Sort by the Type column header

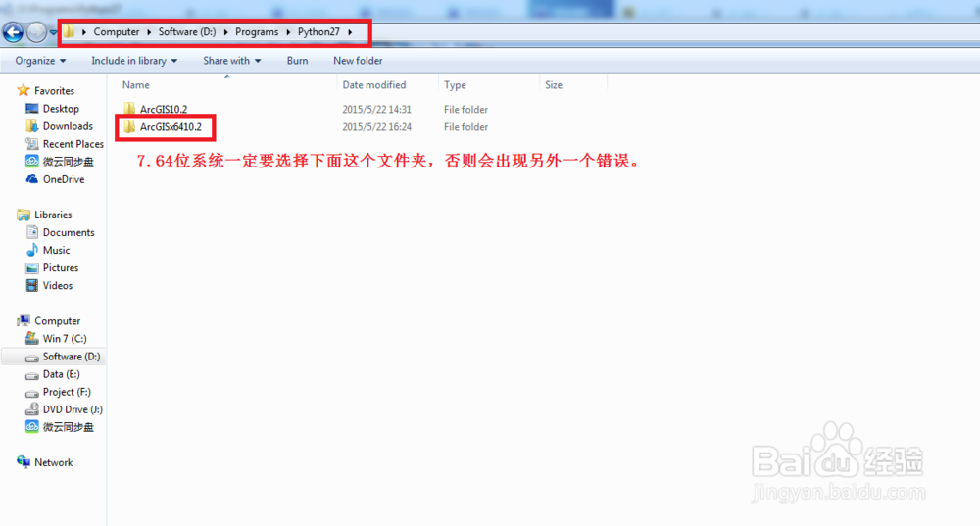click(x=455, y=85)
